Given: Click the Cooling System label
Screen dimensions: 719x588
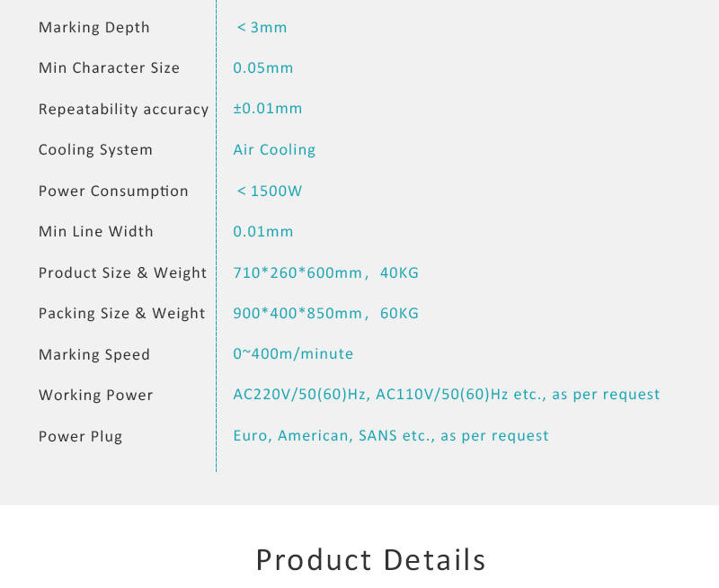Looking at the screenshot, I should click(95, 150).
